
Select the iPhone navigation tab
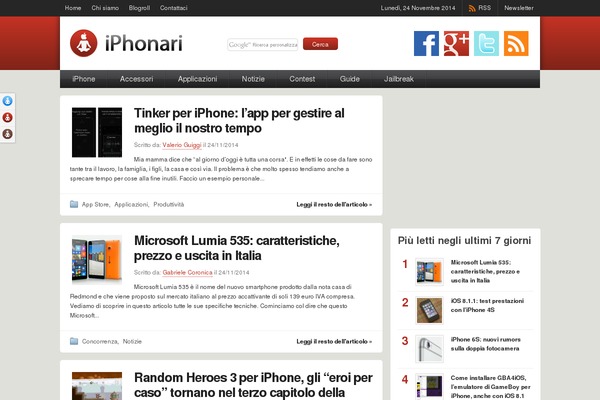(x=84, y=79)
